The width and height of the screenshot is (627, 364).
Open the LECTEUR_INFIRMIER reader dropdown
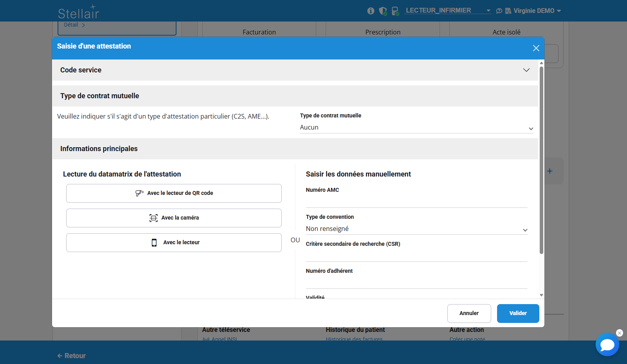tap(448, 11)
